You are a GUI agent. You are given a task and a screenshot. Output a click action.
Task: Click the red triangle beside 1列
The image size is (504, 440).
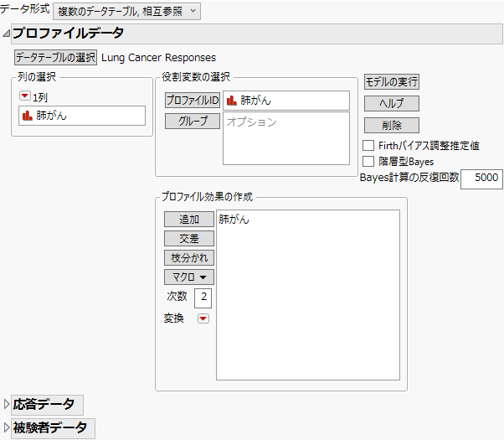coord(23,96)
